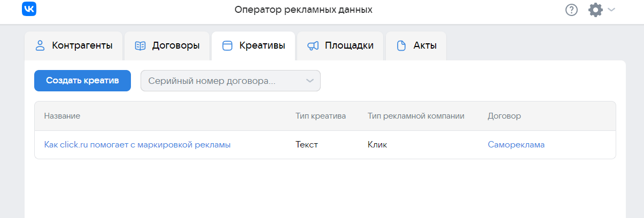Click the book icon on the Договоры tab

pos(140,45)
